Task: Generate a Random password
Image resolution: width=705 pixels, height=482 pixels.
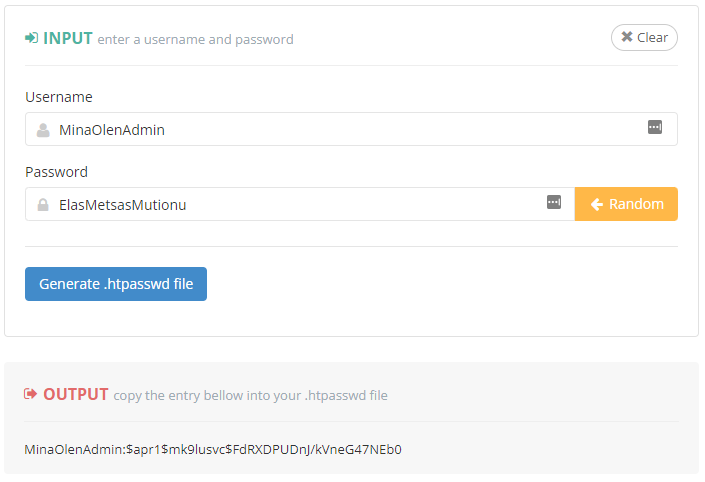Action: tap(626, 204)
